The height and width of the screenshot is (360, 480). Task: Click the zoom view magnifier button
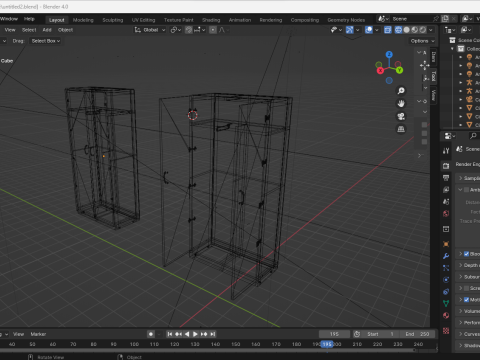coord(401,91)
